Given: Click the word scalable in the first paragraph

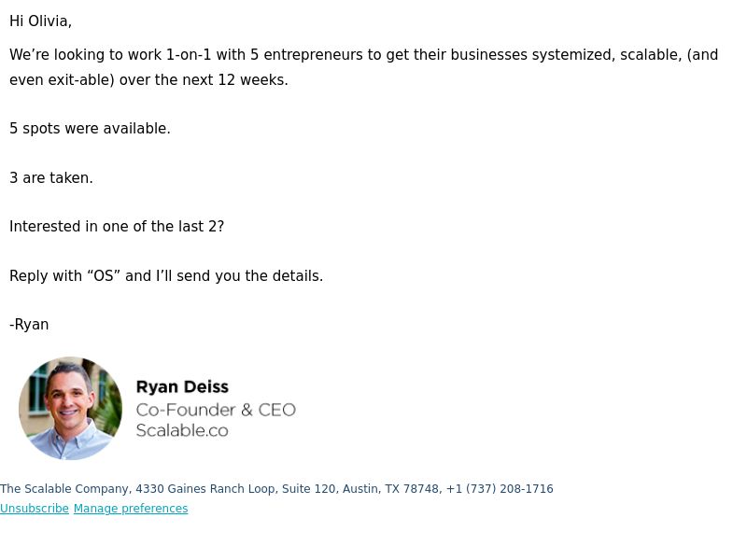Looking at the screenshot, I should pyautogui.click(x=650, y=55).
